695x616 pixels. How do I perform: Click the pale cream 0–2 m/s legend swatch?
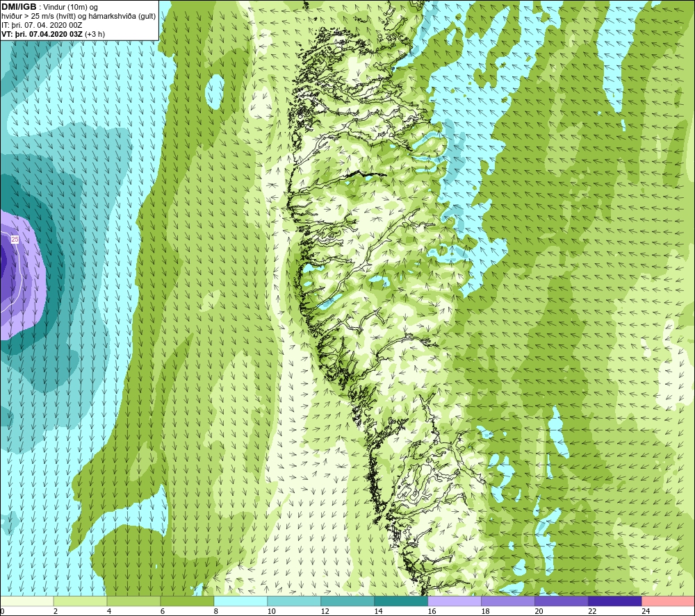click(x=27, y=601)
